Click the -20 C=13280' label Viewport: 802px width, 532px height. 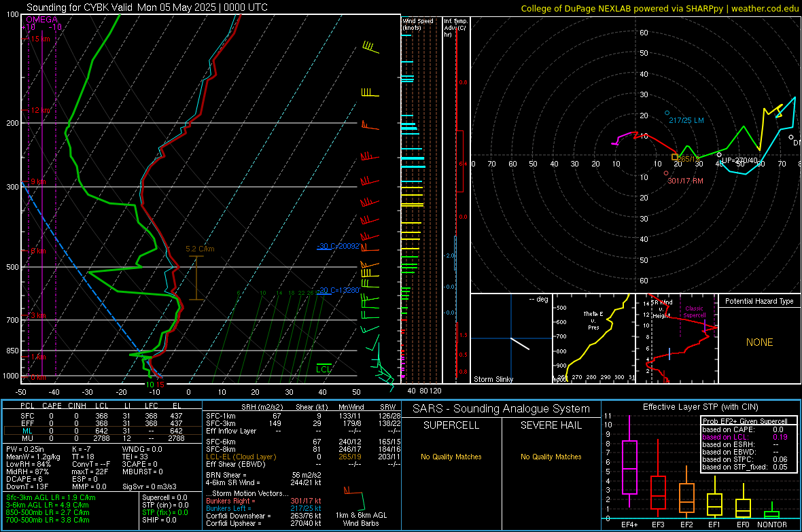(x=339, y=291)
